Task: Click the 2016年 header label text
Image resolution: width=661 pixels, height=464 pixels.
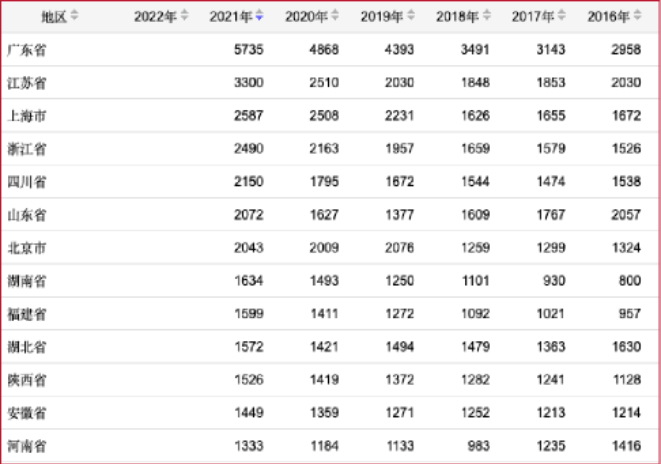Action: click(609, 17)
